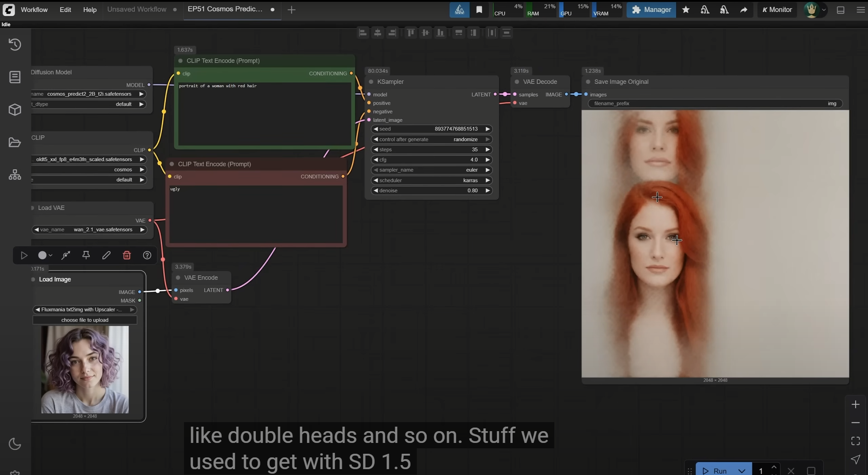Toggle collapse dot on Load Image node
The image size is (868, 475).
[x=33, y=279]
